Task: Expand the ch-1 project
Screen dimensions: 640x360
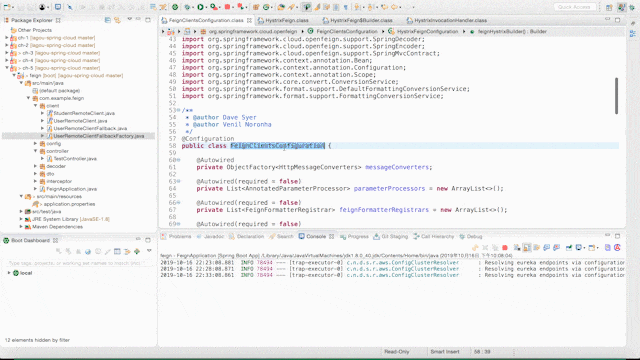Action: [7, 38]
